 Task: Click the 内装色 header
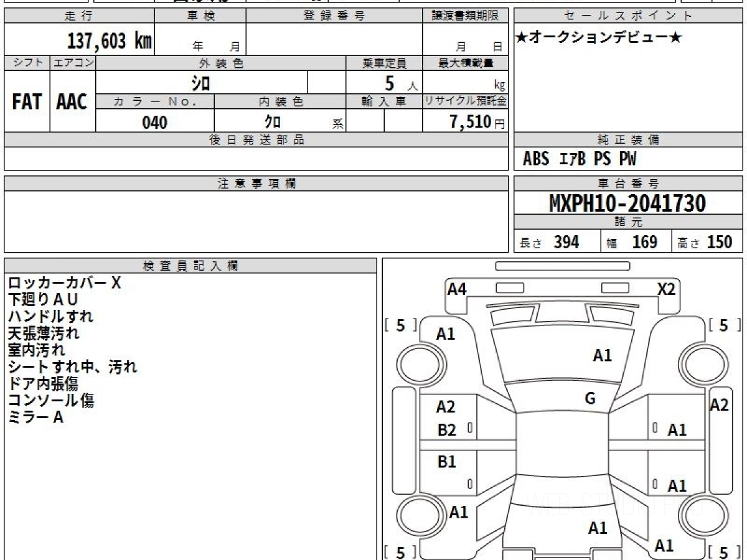point(280,102)
